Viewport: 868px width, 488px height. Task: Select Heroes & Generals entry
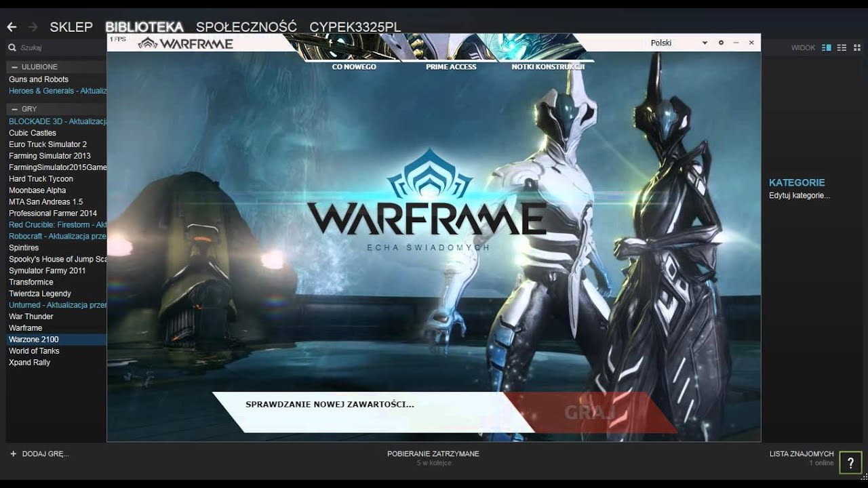[x=58, y=91]
